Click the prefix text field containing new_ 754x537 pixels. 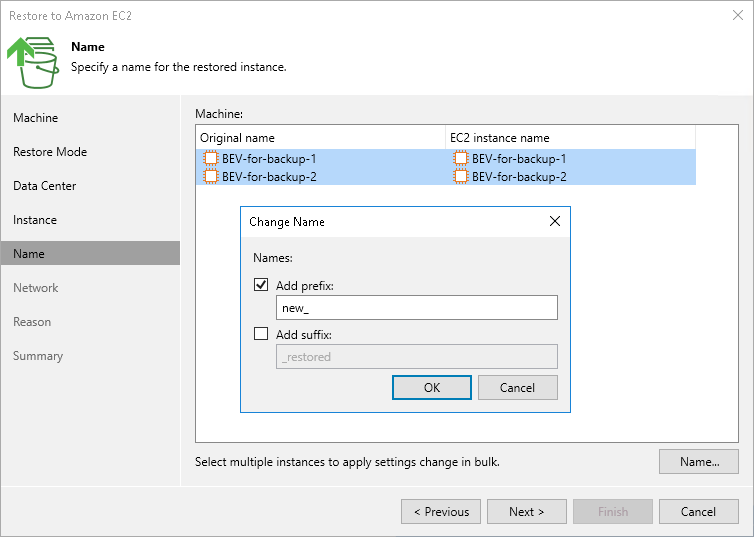coord(416,308)
